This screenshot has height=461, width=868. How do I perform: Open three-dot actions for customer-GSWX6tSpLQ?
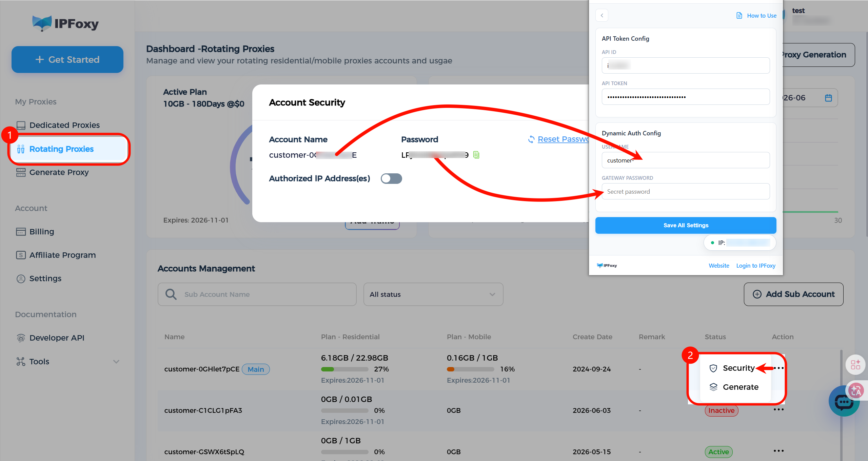pos(778,451)
